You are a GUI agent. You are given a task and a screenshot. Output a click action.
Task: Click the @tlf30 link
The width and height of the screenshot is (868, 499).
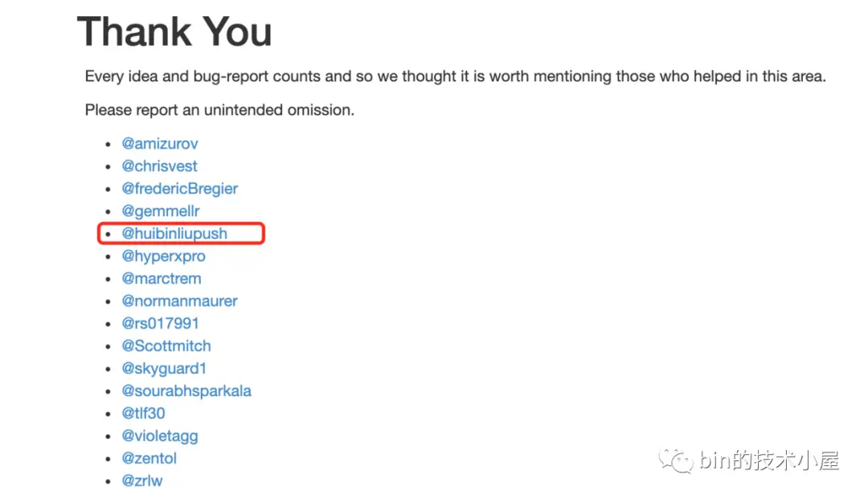tap(143, 414)
